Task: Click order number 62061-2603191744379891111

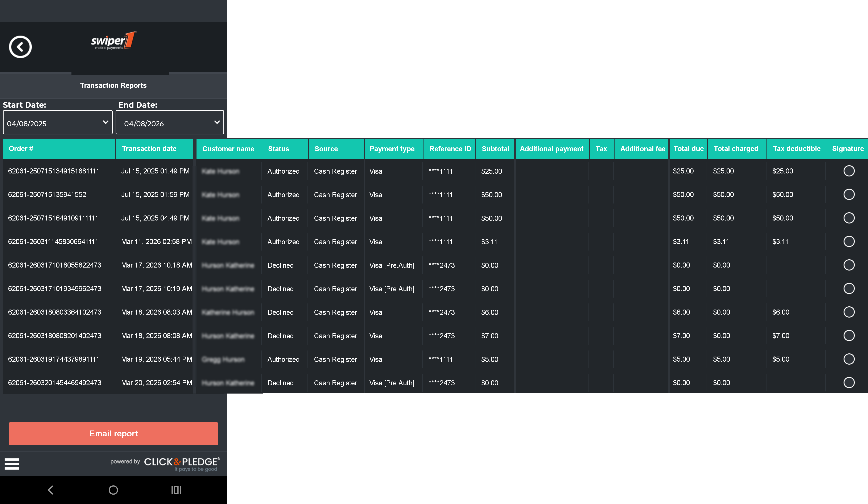Action: coord(54,359)
